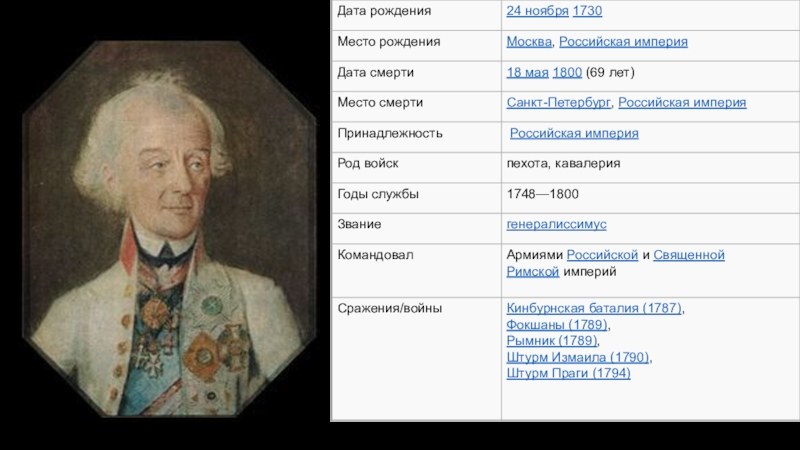Open 'Российская империя' link in Принадлежность row
This screenshot has width=800, height=450.
click(x=574, y=133)
